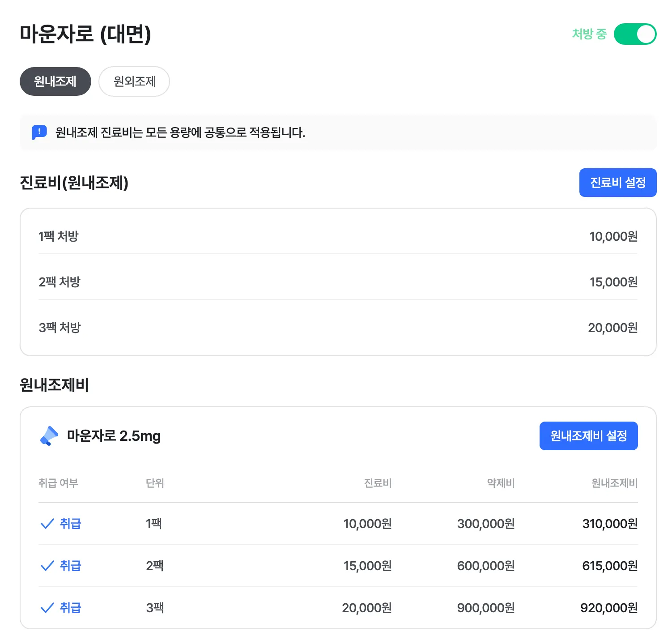Toggle 취급 status for 1팩
The width and height of the screenshot is (672, 640).
[x=70, y=524]
